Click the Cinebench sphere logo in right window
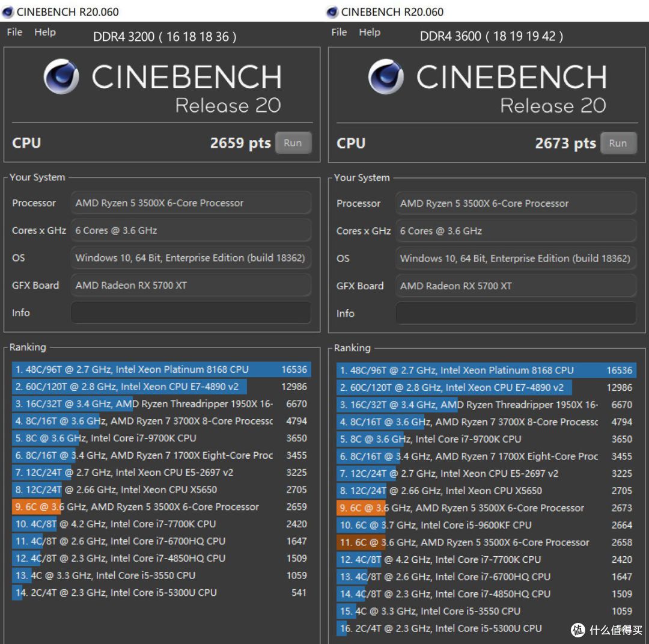Screen dimensions: 649x644 [x=386, y=76]
